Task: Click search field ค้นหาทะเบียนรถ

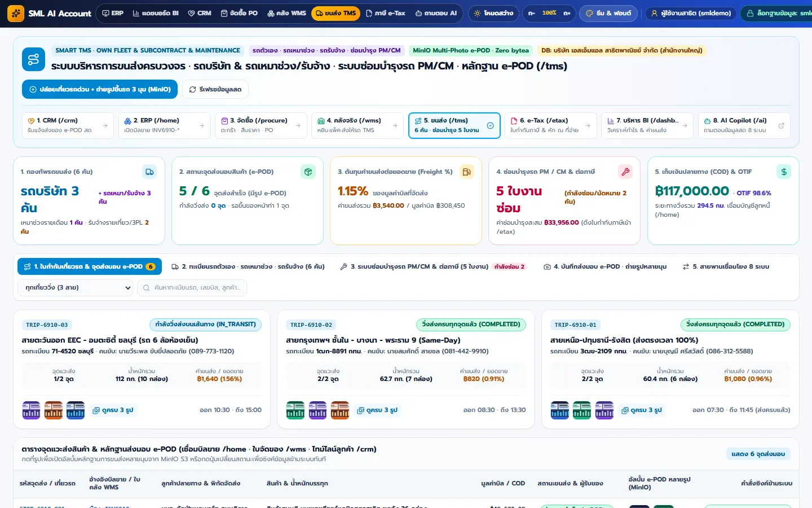Action: (192, 288)
